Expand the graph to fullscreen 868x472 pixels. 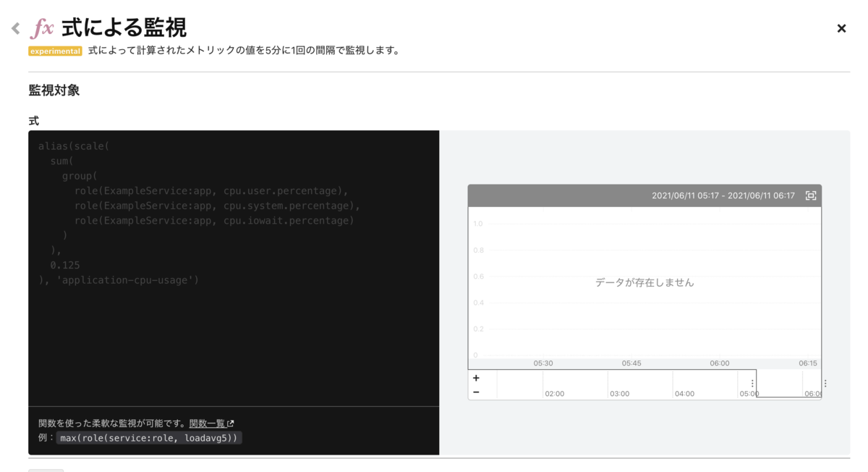(x=811, y=195)
